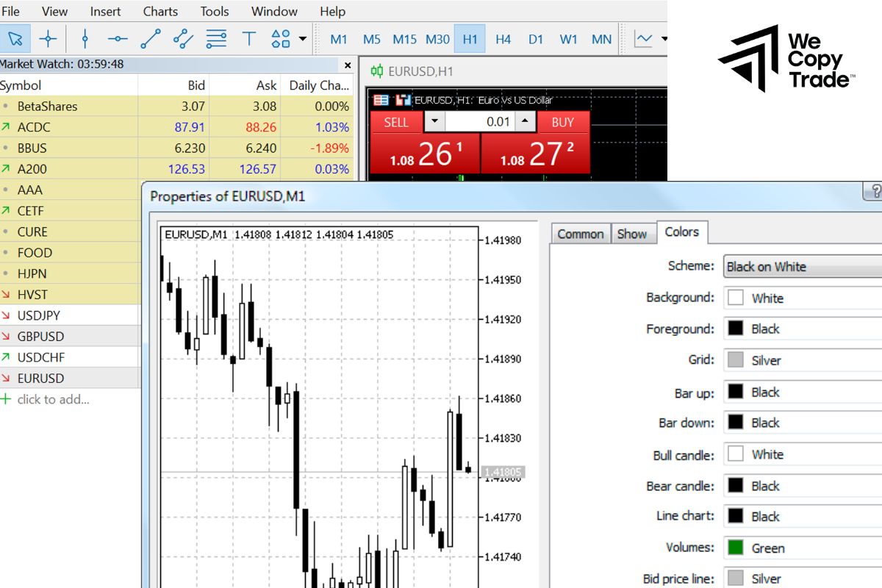
Task: Select the horizontal line drawing tool
Action: coord(118,38)
